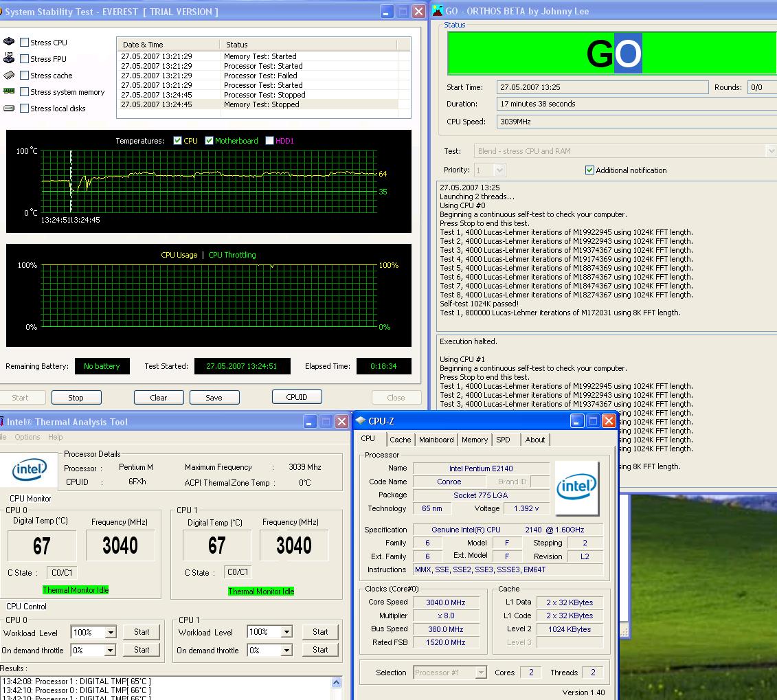Switch to the Cache tab in CPU-Z
777x700 pixels.
pos(400,440)
